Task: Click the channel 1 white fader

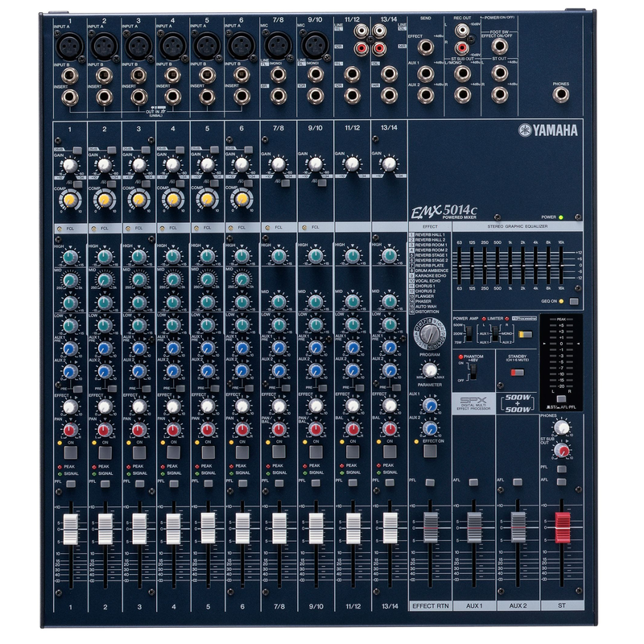Action: click(x=70, y=529)
